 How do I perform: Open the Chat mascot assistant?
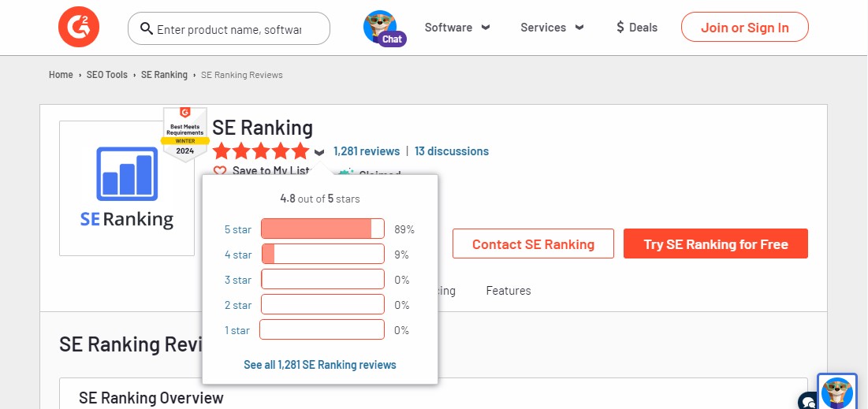click(384, 28)
